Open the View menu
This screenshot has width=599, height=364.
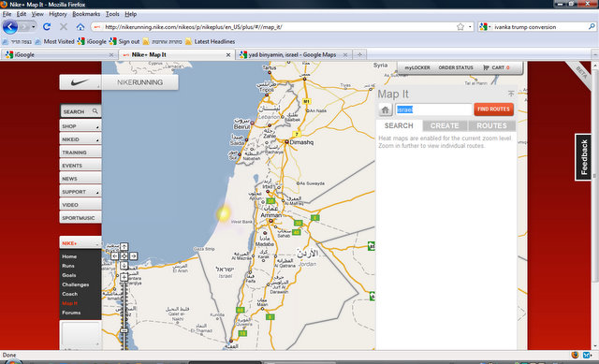(x=37, y=14)
